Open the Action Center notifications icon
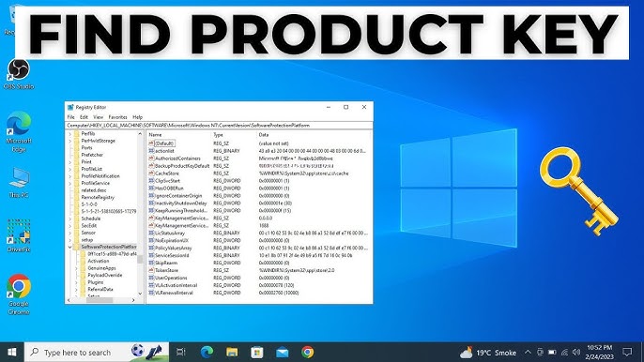 [627, 352]
